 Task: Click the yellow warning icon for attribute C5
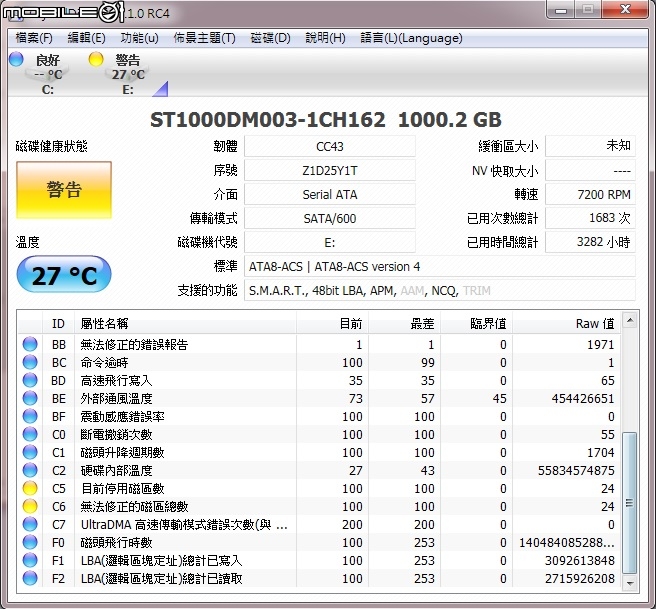pyautogui.click(x=30, y=488)
